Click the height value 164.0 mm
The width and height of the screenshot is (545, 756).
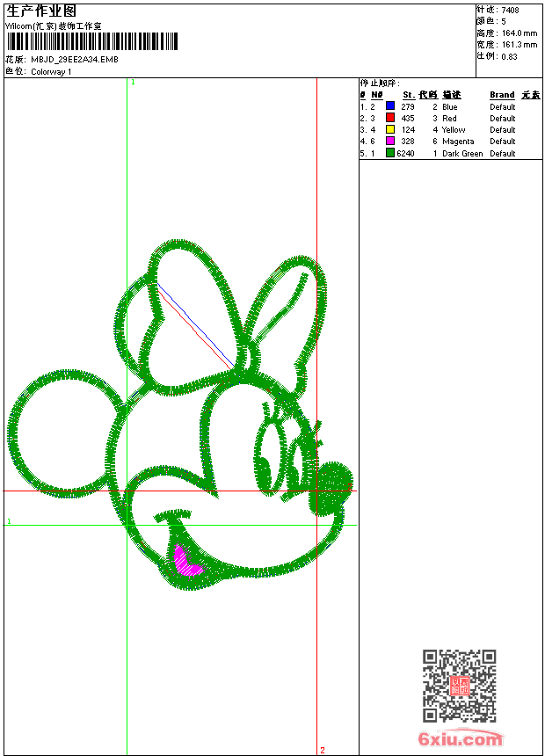pyautogui.click(x=520, y=33)
